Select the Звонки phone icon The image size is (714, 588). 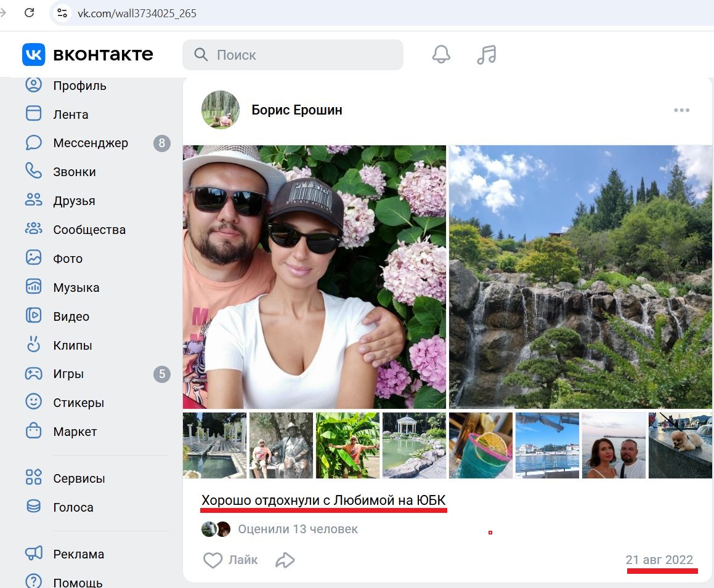33,171
